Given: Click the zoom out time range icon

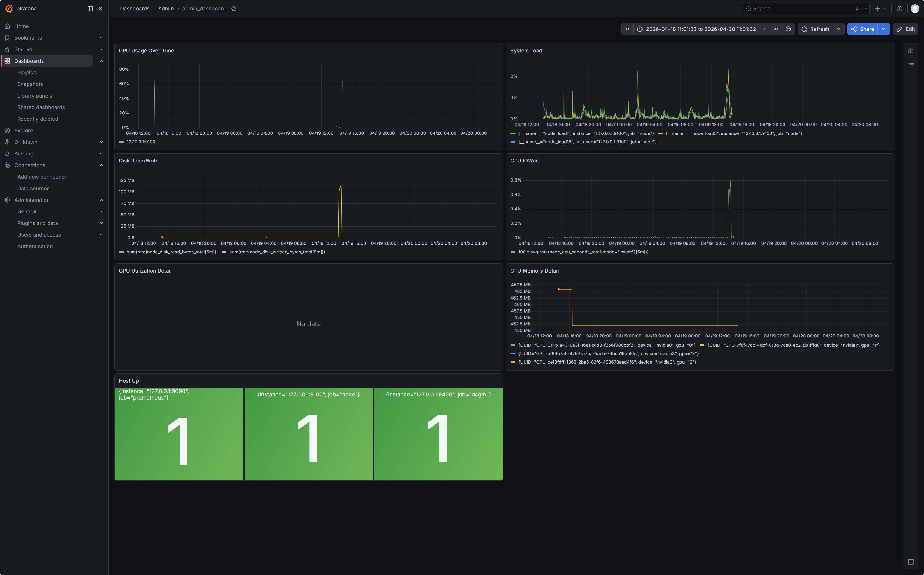Looking at the screenshot, I should pyautogui.click(x=788, y=29).
